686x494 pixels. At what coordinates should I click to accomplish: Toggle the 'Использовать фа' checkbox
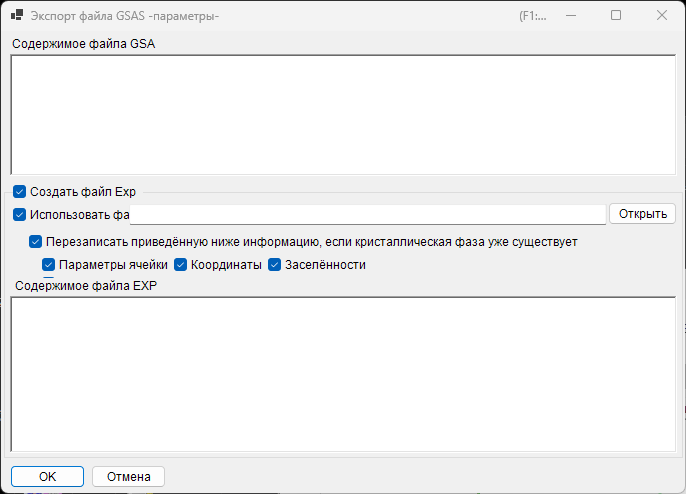coord(19,215)
